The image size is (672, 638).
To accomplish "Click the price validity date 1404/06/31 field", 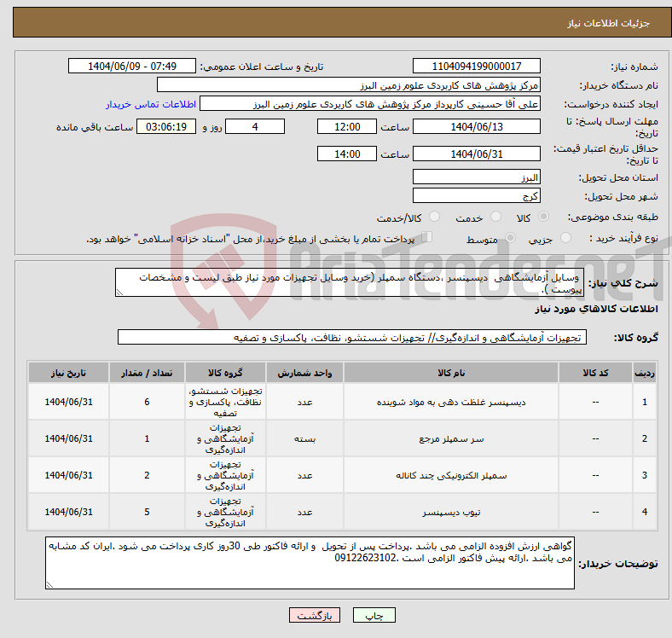I will [476, 154].
